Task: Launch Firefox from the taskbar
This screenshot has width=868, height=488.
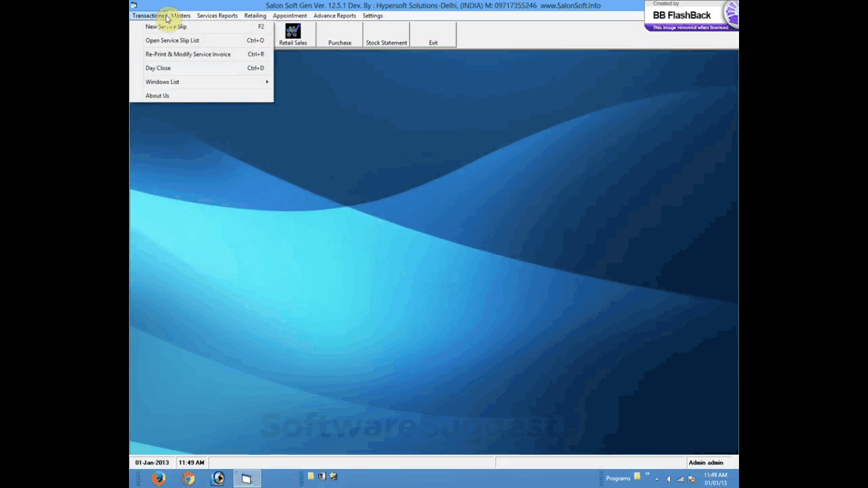Action: pos(158,478)
